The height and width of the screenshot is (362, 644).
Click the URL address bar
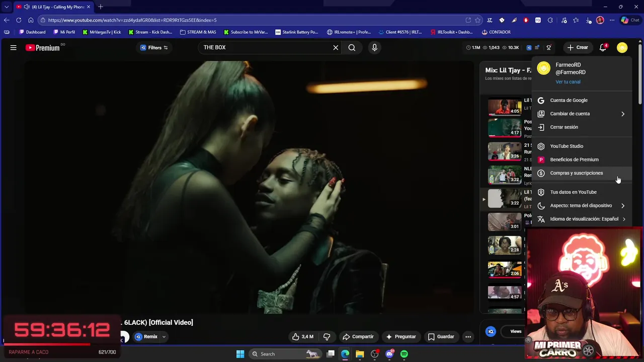click(x=252, y=20)
